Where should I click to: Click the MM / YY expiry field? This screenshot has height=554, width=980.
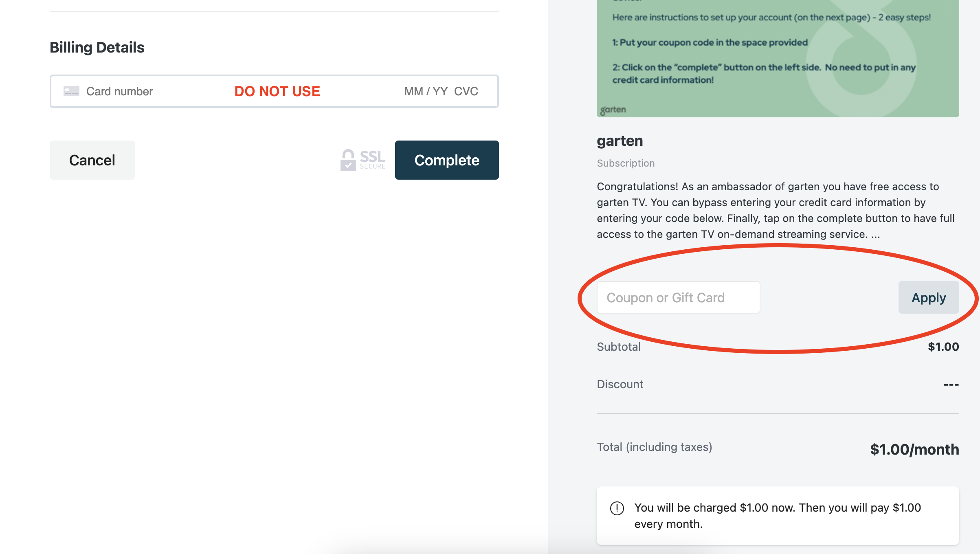[x=426, y=91]
